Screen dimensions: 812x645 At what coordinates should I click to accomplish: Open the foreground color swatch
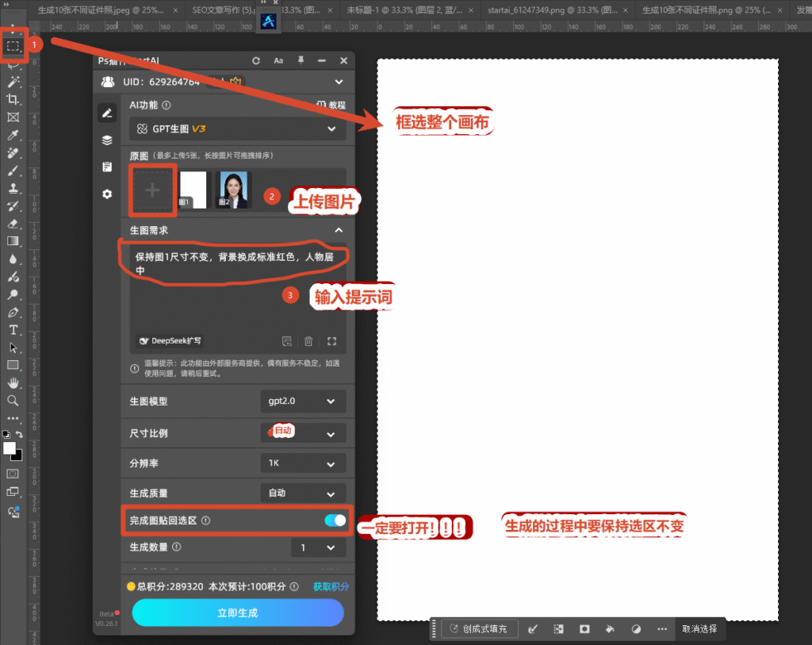tap(10, 449)
